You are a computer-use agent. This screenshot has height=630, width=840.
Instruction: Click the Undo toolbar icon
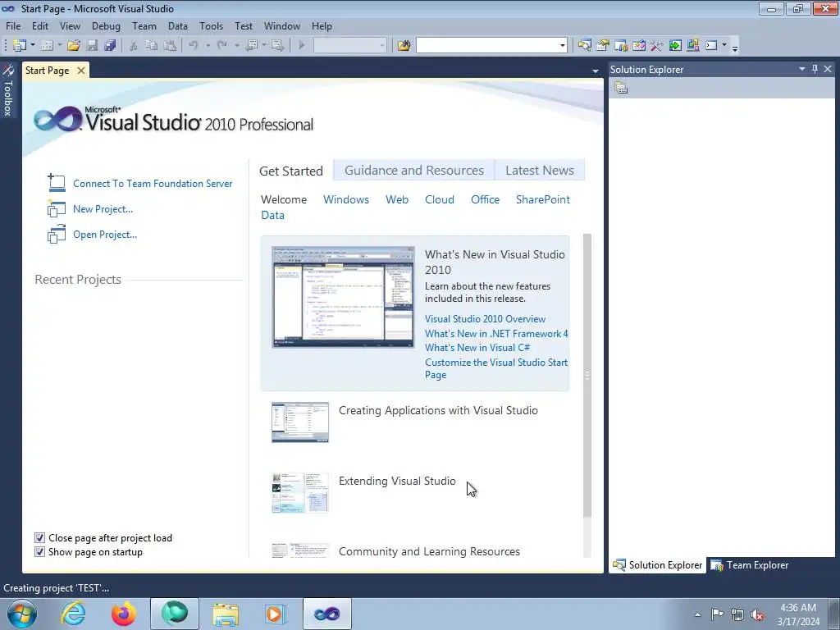tap(194, 46)
